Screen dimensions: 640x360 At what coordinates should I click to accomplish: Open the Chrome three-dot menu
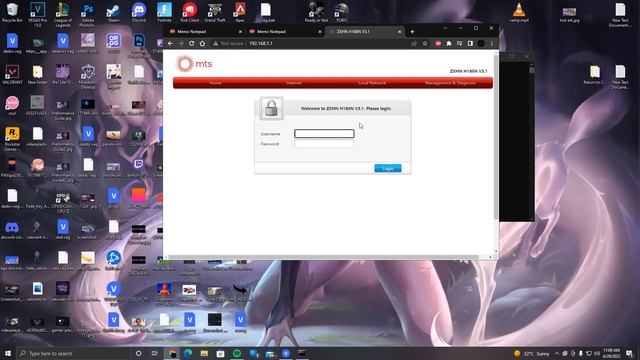(492, 43)
